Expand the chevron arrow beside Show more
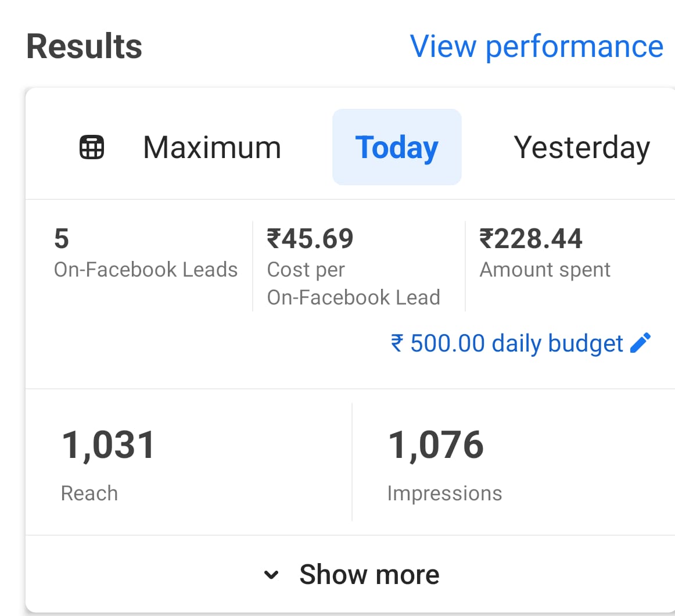 (x=271, y=575)
